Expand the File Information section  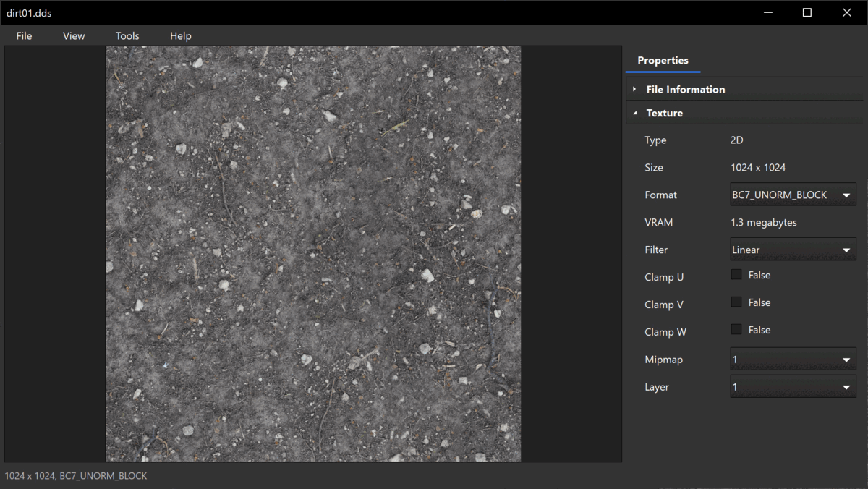click(x=685, y=90)
